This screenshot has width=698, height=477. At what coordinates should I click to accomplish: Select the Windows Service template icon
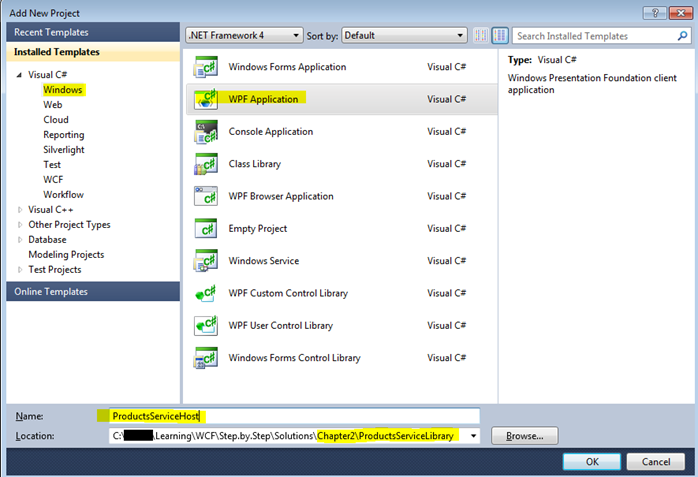point(205,261)
